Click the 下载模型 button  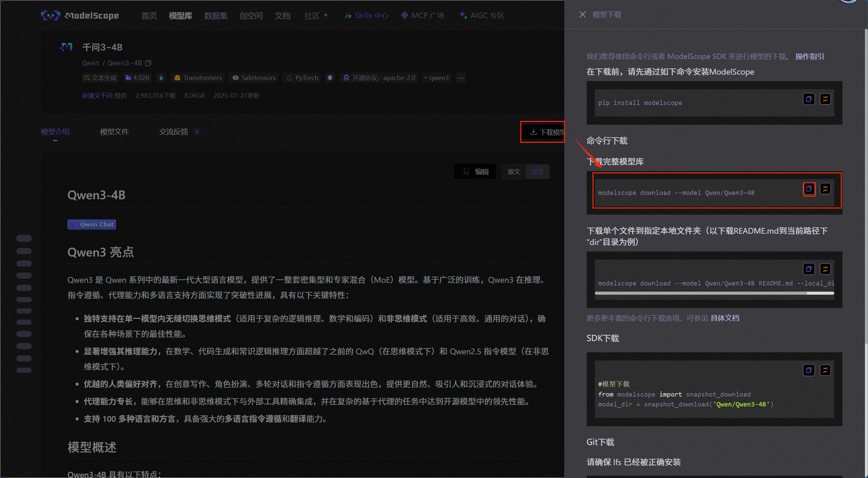tap(545, 132)
